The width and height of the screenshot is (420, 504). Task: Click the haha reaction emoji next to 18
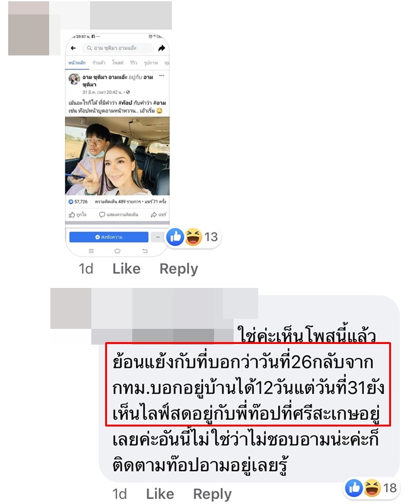372,488
